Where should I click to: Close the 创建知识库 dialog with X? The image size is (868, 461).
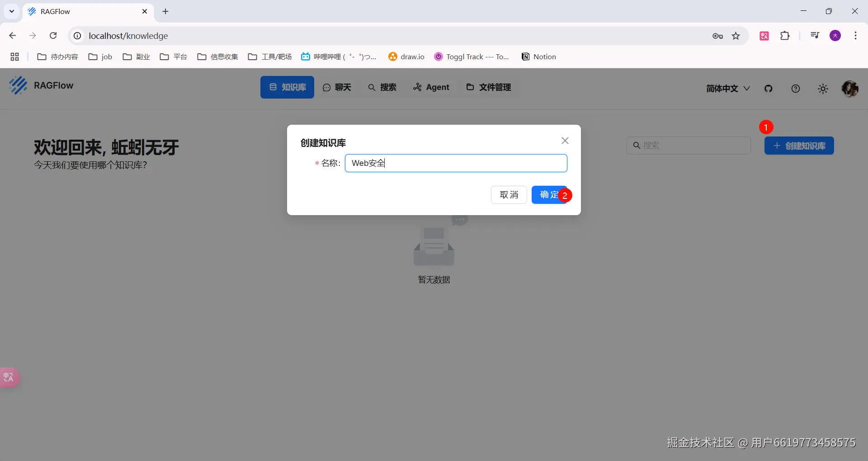(565, 141)
